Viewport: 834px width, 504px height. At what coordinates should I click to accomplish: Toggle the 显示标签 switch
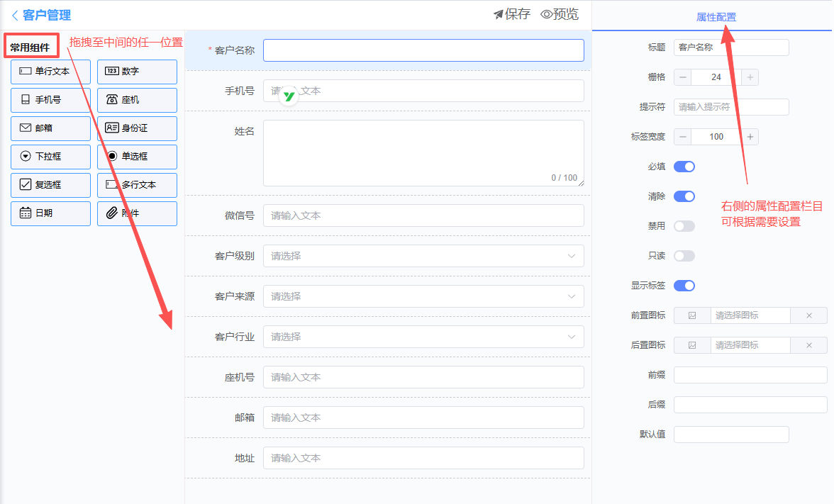(x=684, y=286)
